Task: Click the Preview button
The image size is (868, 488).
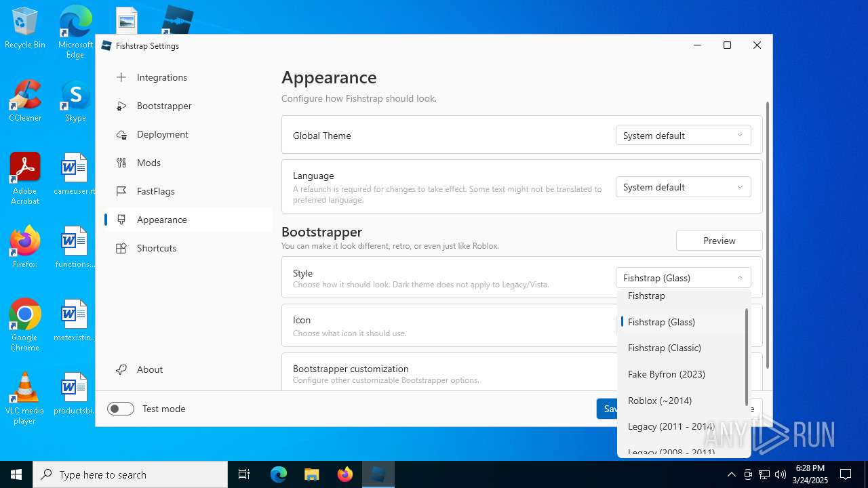Action: [x=719, y=241]
